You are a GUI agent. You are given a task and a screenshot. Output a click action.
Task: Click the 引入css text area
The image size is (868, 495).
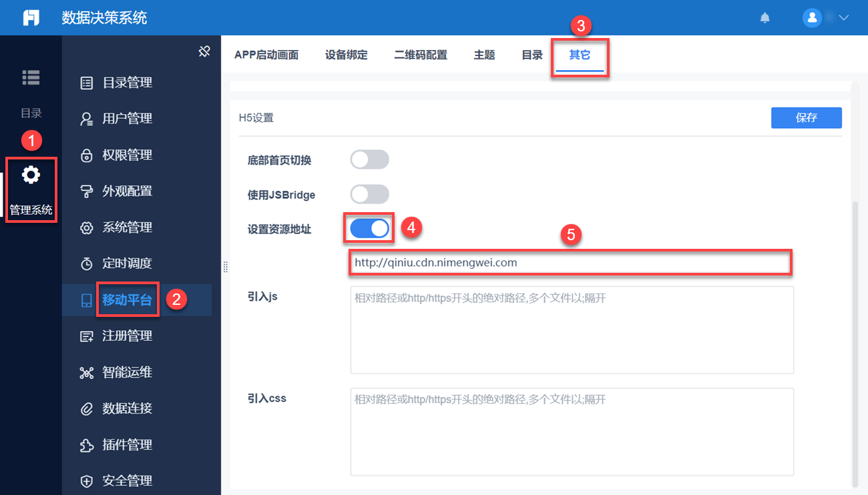coord(572,432)
